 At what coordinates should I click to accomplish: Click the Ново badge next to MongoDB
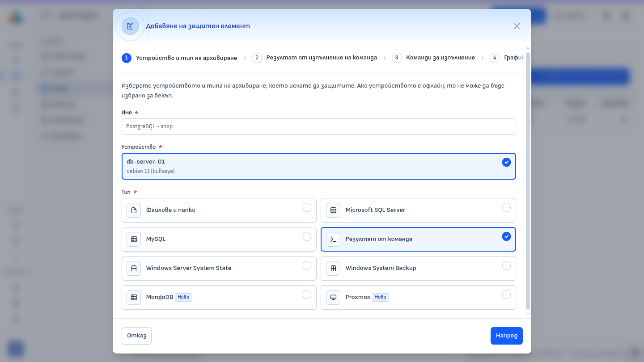click(x=183, y=297)
